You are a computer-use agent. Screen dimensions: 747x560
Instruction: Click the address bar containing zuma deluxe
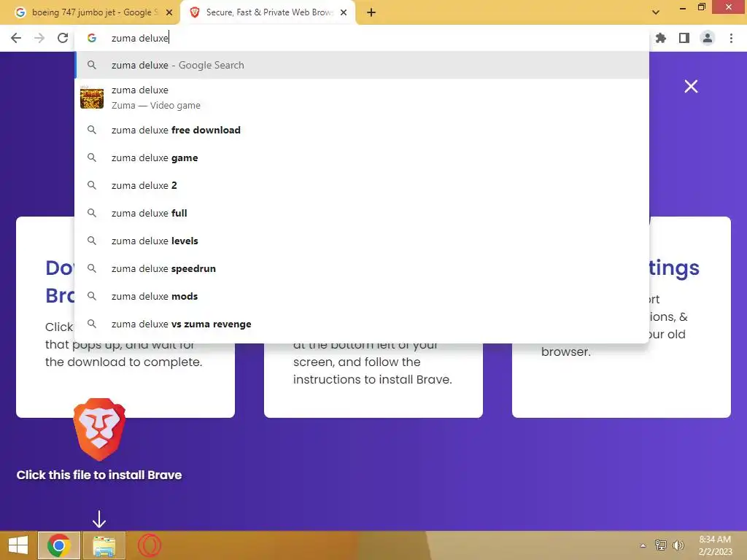pos(362,38)
